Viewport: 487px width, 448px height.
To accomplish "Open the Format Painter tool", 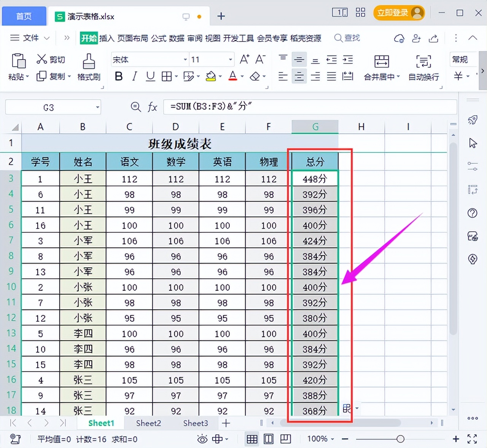I will (89, 68).
